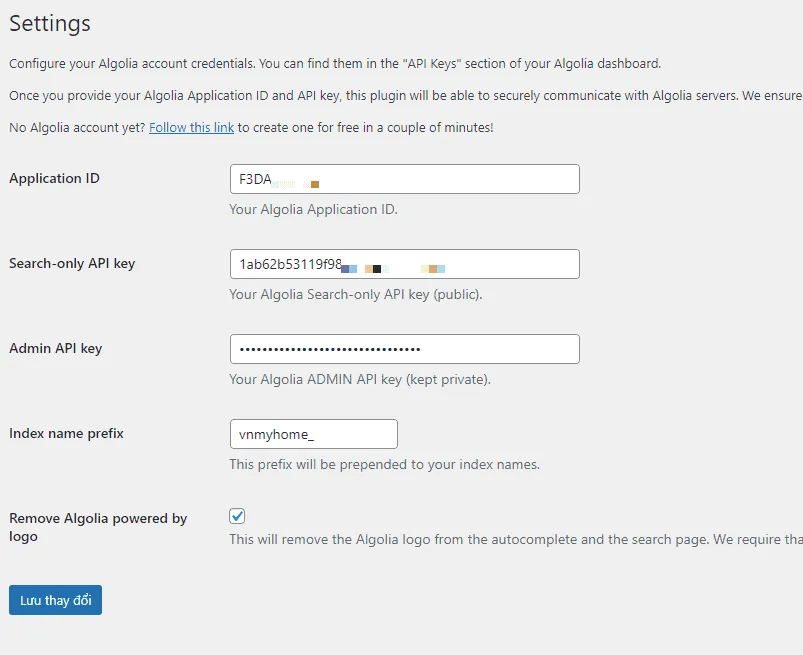Focus the Search-only API key field
Viewport: 803px width, 655px height.
tap(404, 264)
